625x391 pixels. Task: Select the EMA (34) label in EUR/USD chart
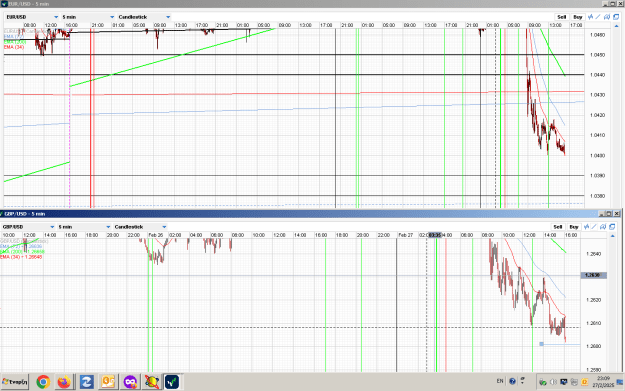coord(14,47)
